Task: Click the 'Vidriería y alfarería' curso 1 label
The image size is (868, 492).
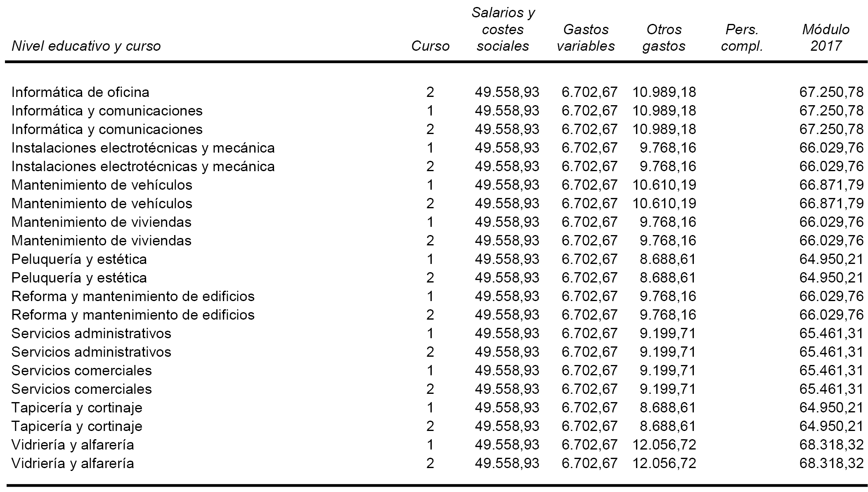Action: [73, 445]
